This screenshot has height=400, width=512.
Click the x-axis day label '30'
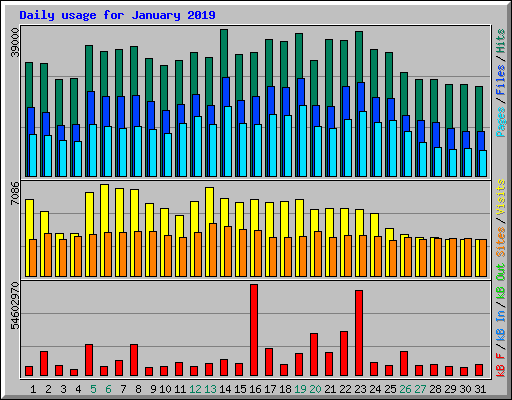click(465, 389)
